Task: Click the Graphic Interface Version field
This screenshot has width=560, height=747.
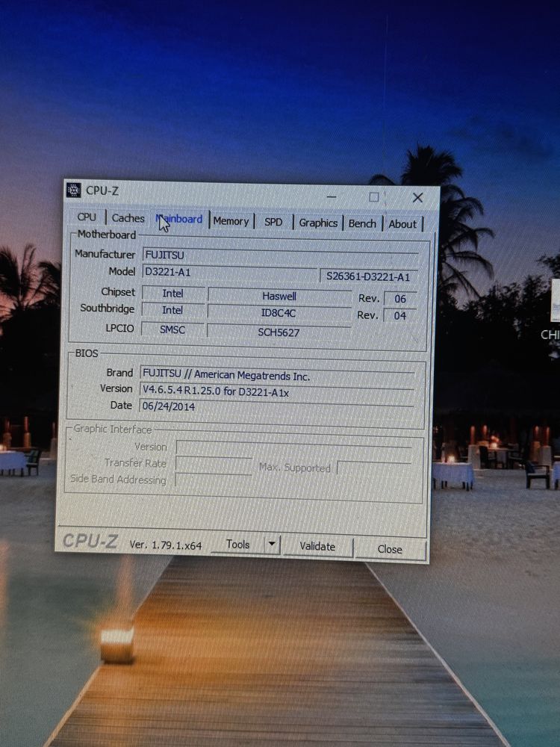Action: pyautogui.click(x=294, y=447)
